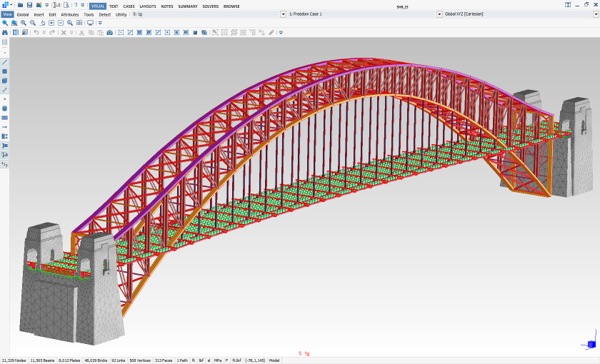Click the multi-view grid icon
Image resolution: width=600 pixels, height=364 pixels.
[x=79, y=23]
